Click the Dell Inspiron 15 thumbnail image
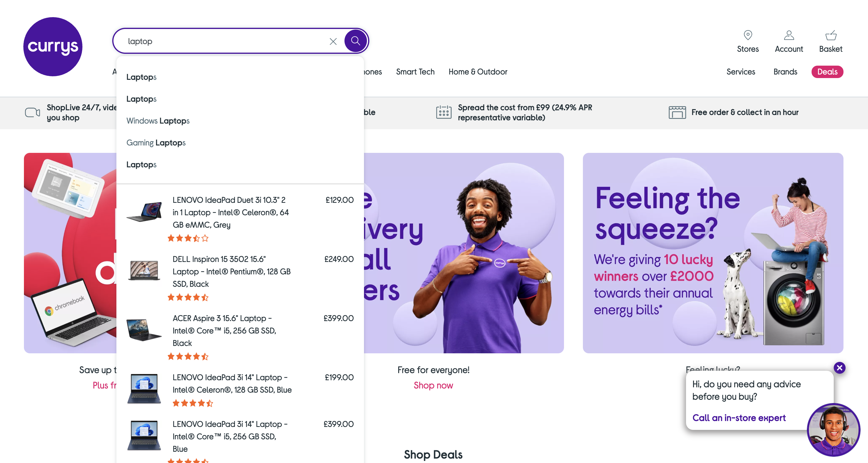 pyautogui.click(x=144, y=271)
